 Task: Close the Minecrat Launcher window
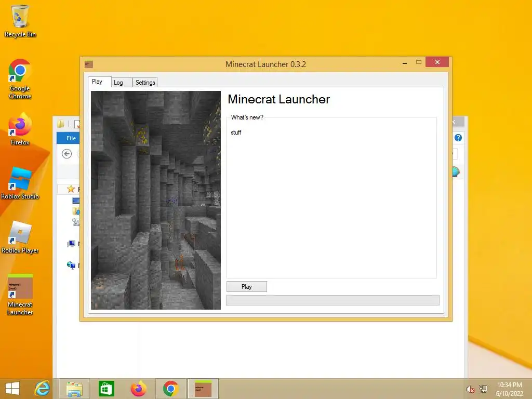[437, 62]
